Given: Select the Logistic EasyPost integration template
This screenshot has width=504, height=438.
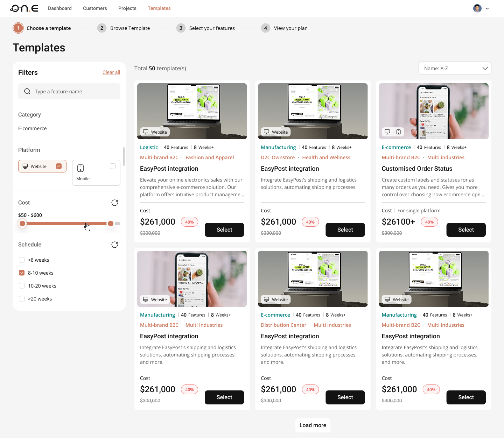Looking at the screenshot, I should (224, 230).
